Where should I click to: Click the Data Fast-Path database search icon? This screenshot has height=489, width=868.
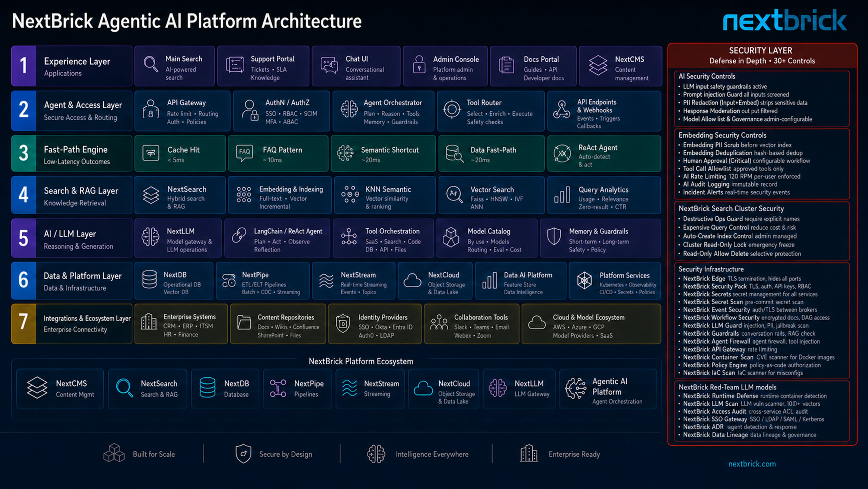(x=454, y=153)
